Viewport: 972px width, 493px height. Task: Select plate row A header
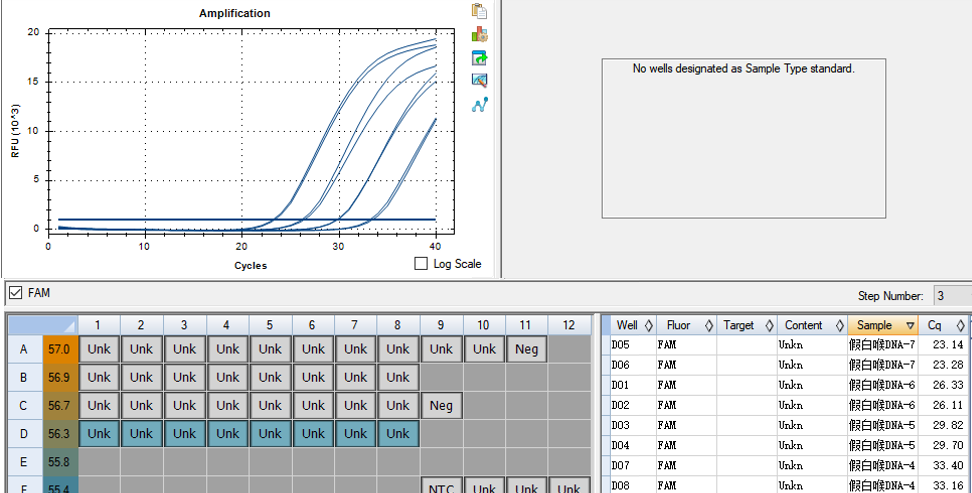pos(24,349)
